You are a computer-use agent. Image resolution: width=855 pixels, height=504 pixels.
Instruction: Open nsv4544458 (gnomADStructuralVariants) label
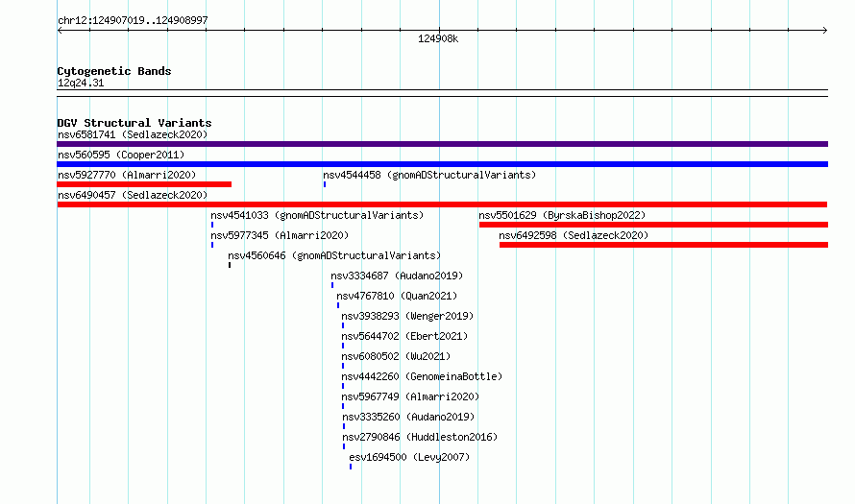429,175
